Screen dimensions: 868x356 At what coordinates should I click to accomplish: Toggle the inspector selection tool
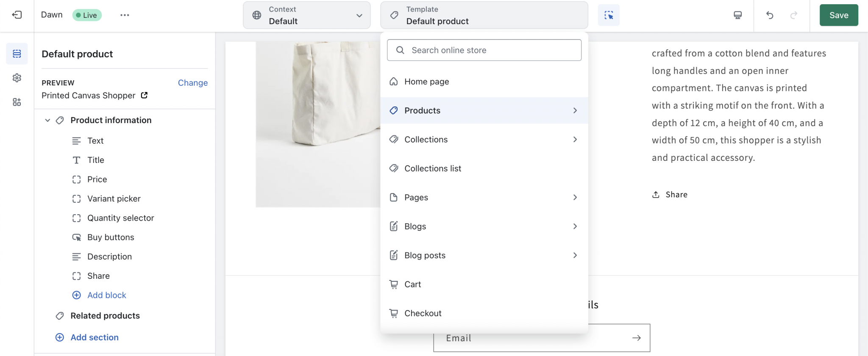click(608, 15)
